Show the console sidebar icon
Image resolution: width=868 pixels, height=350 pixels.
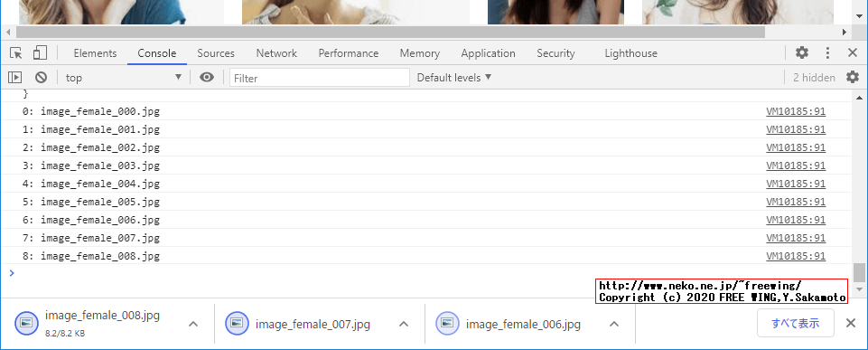15,78
